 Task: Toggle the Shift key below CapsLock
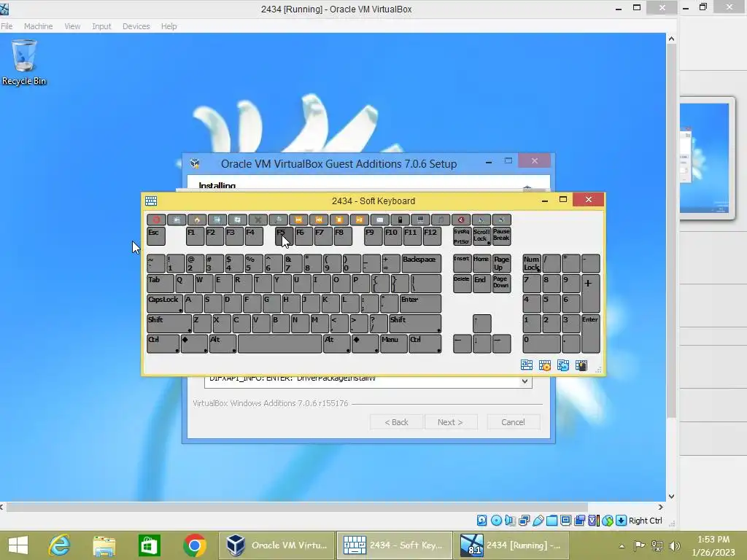coord(169,323)
